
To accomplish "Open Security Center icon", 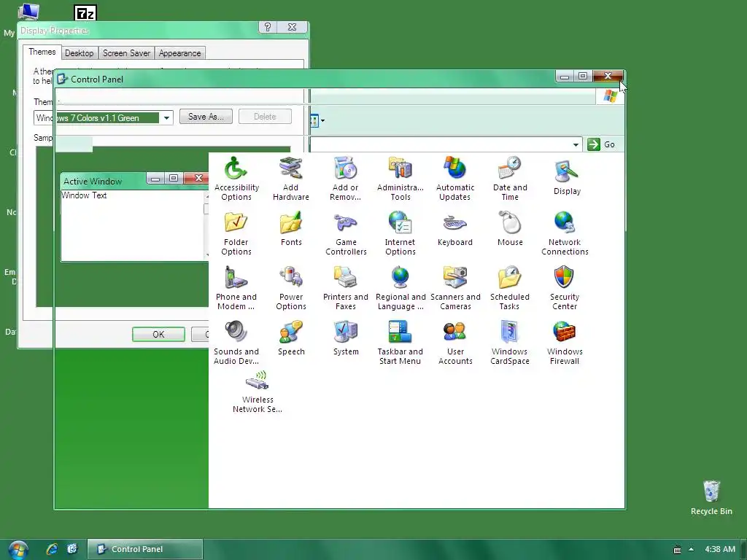I will point(565,289).
